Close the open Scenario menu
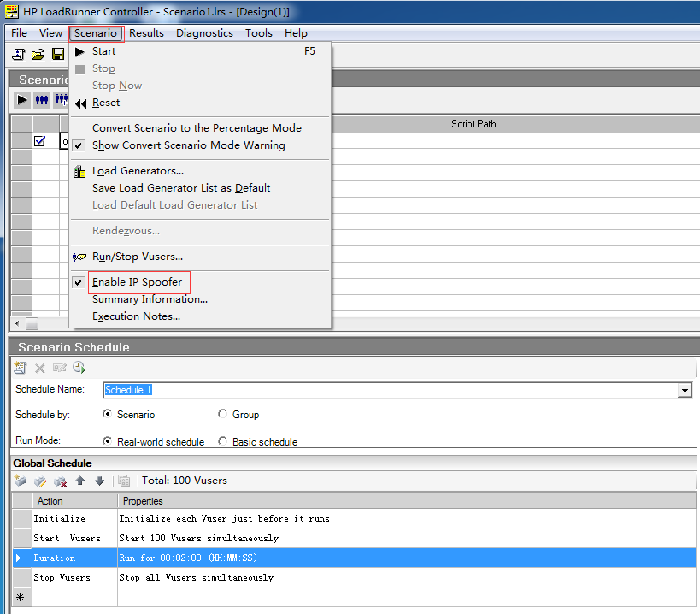 [96, 33]
